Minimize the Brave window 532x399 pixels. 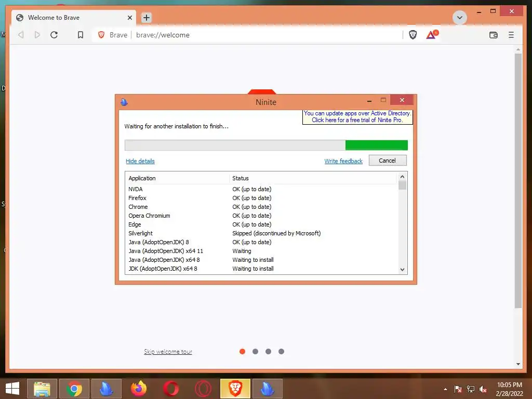tap(478, 11)
